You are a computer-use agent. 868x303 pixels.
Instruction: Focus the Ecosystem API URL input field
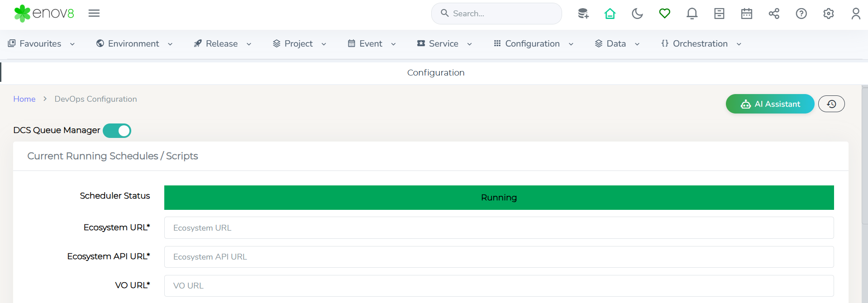[499, 257]
